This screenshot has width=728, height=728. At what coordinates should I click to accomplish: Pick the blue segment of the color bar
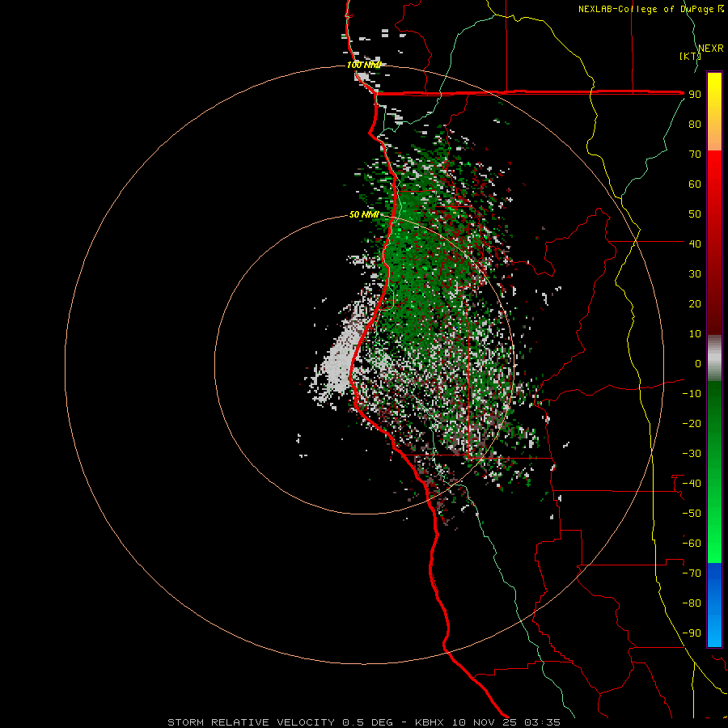714,604
